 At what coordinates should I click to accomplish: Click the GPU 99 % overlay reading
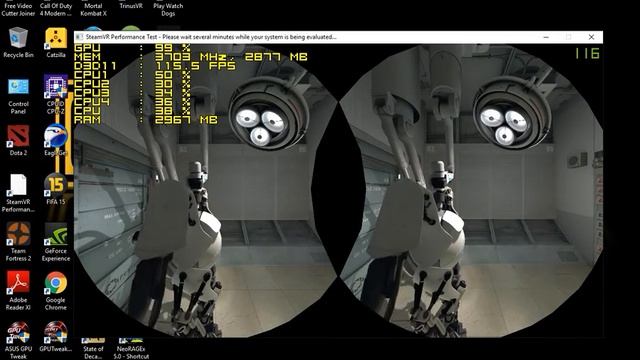[132, 48]
